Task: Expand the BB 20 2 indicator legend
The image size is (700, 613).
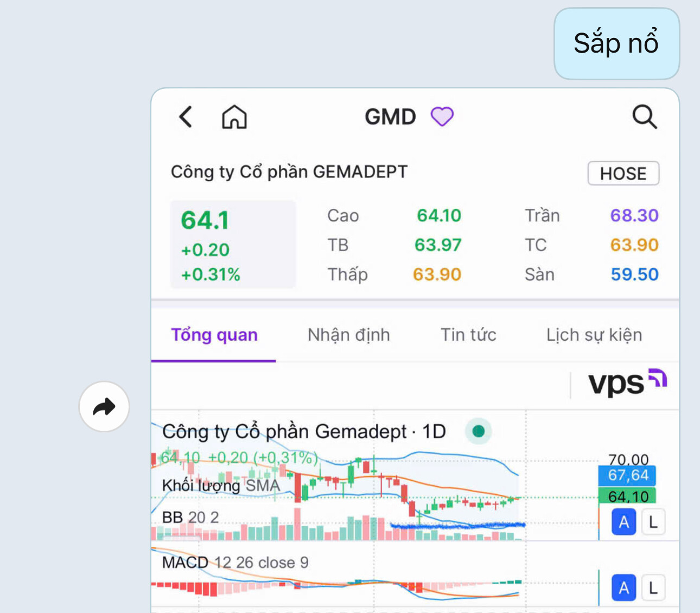Action: click(190, 518)
